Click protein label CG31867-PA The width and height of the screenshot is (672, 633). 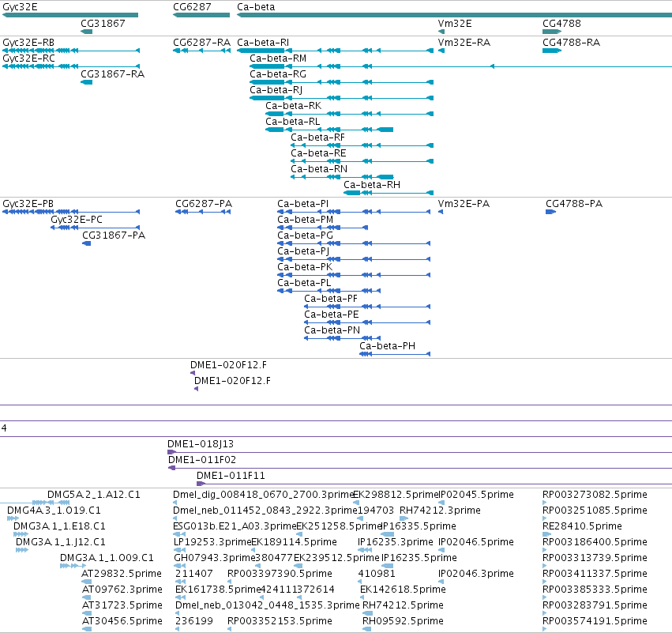[x=114, y=235]
